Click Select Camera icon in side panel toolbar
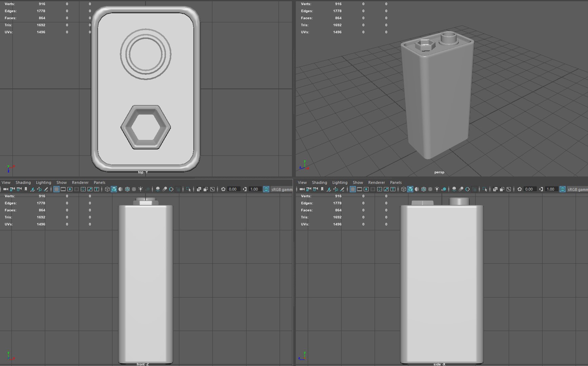This screenshot has height=366, width=588. tap(302, 189)
